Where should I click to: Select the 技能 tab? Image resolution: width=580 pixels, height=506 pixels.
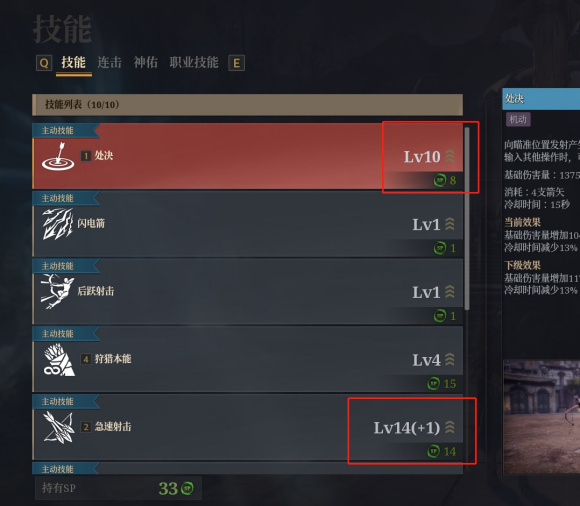(74, 63)
